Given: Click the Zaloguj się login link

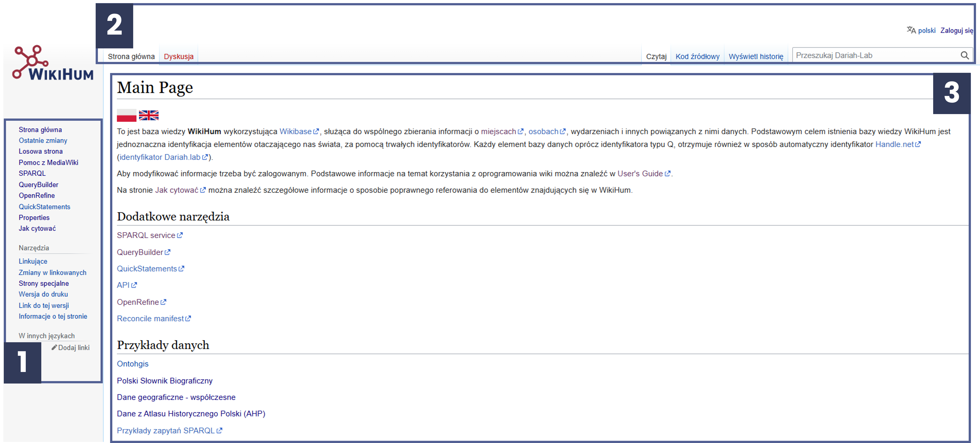Looking at the screenshot, I should tap(956, 30).
